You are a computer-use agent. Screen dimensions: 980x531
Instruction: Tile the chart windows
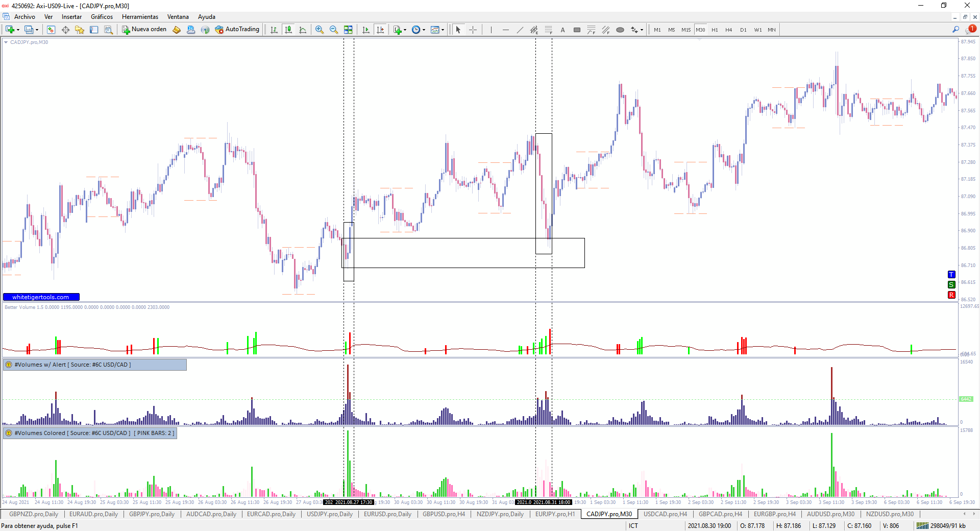point(348,30)
